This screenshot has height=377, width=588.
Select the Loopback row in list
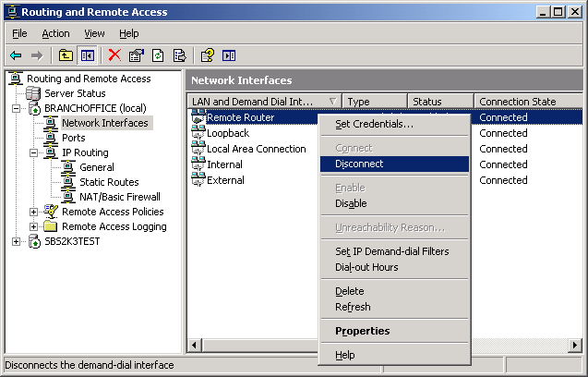[228, 133]
